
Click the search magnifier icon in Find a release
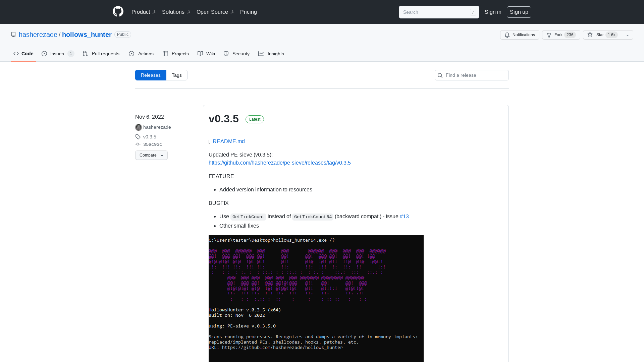(x=440, y=75)
